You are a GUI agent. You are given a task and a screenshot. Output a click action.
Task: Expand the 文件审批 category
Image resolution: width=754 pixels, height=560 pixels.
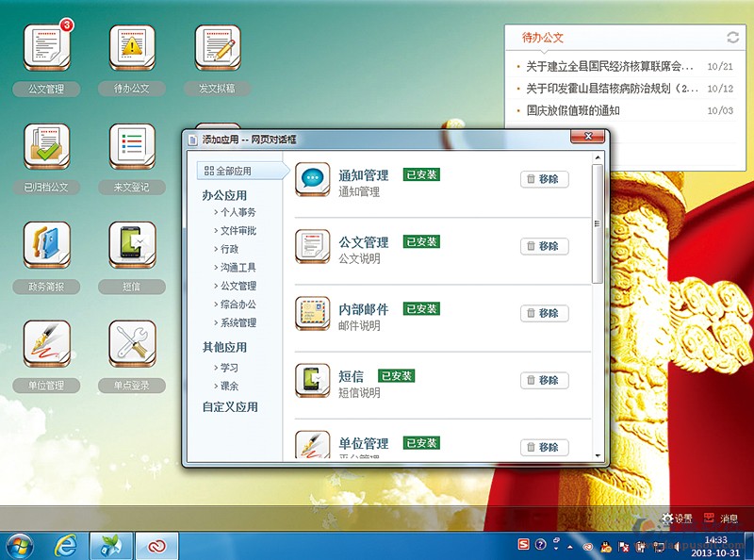(x=238, y=231)
